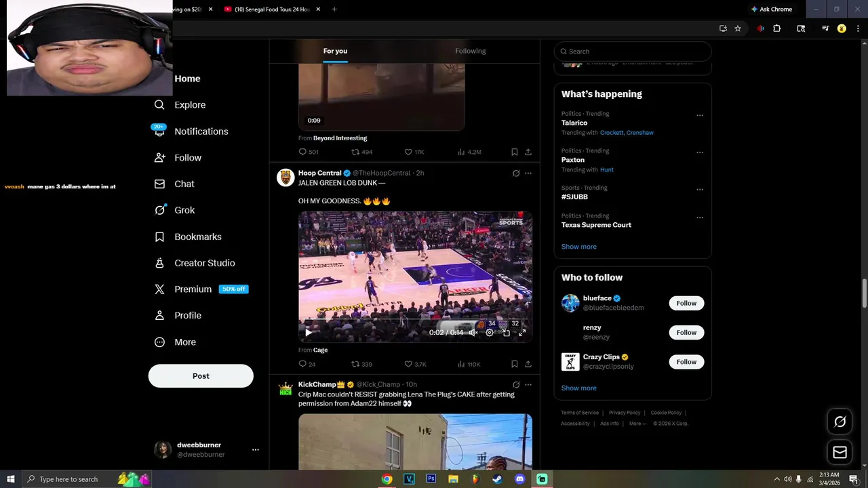Screen dimensions: 868x488
Task: Open more options for Talarico trend
Action: click(700, 115)
